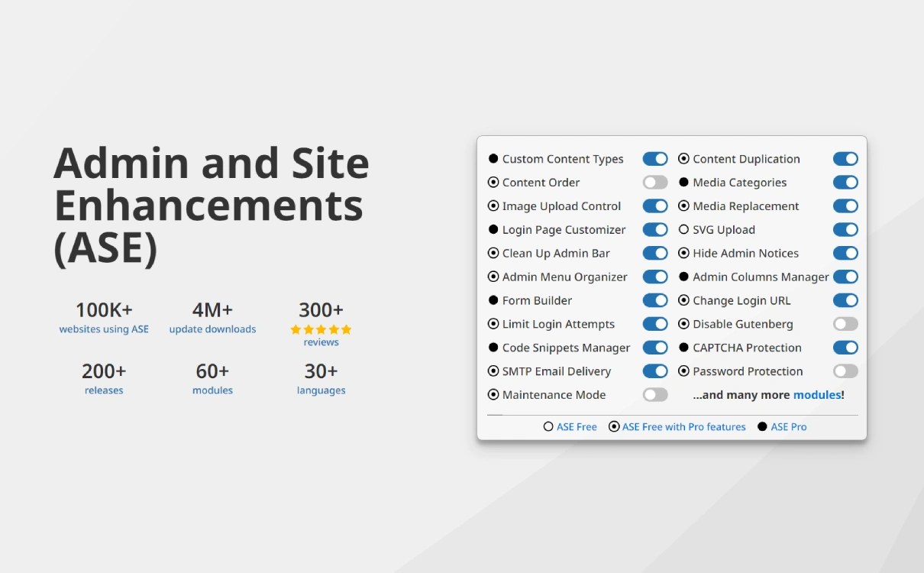The width and height of the screenshot is (924, 573).
Task: Click the hollow circle beside SVG Upload
Action: (683, 230)
